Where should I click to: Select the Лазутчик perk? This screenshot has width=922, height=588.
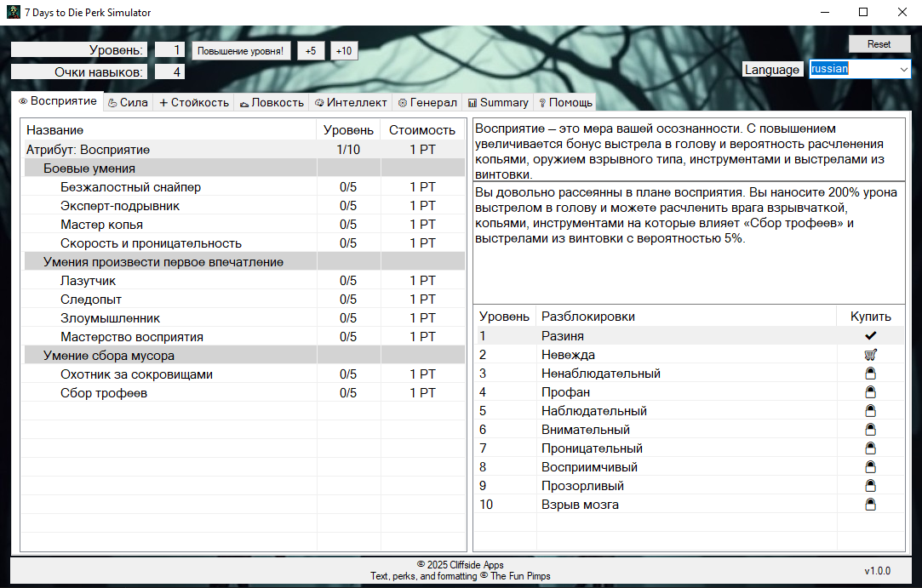point(243,281)
